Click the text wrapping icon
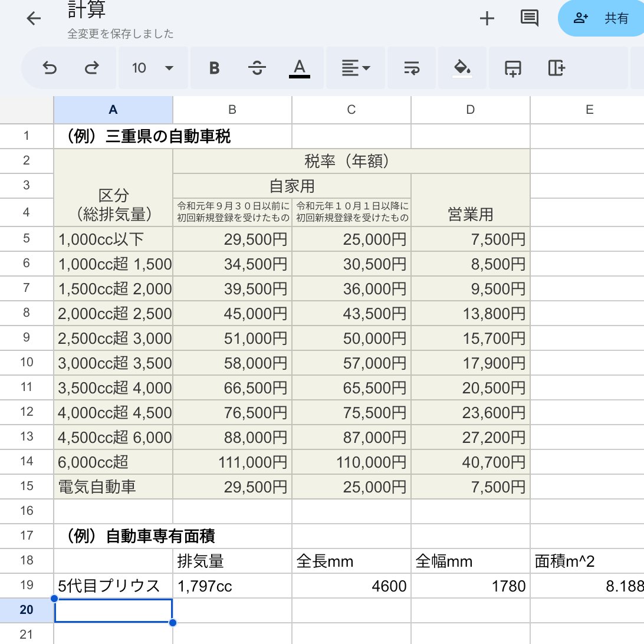The width and height of the screenshot is (644, 644). (412, 68)
